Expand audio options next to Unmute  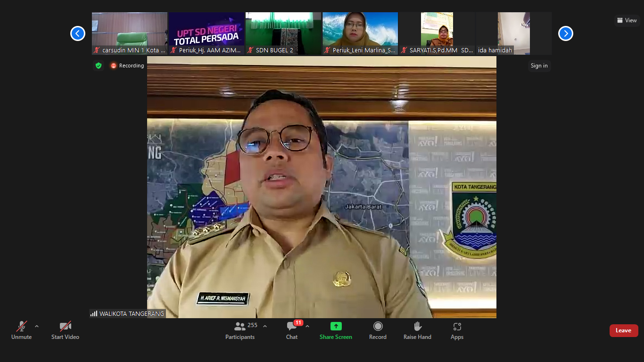(37, 326)
